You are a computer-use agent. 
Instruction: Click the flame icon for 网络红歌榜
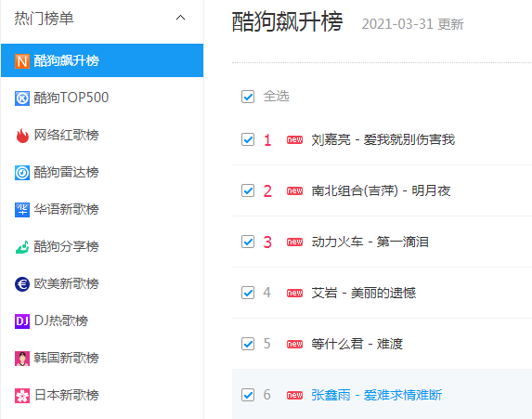coord(22,136)
